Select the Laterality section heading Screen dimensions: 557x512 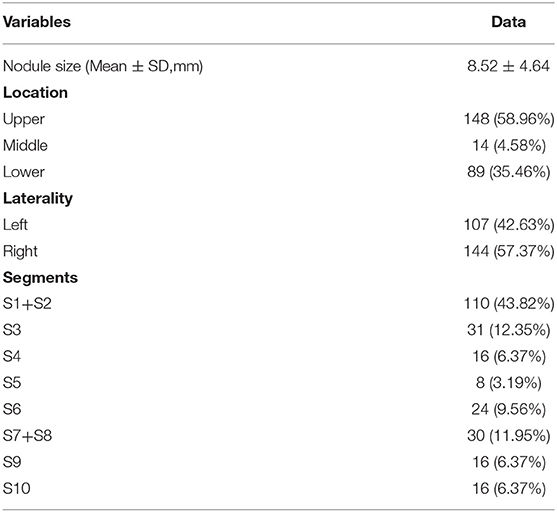38,198
